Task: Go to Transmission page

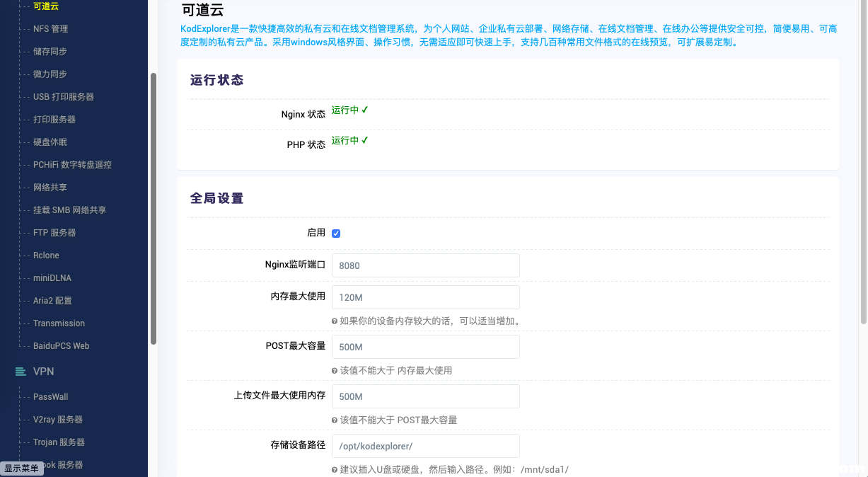Action: 59,323
